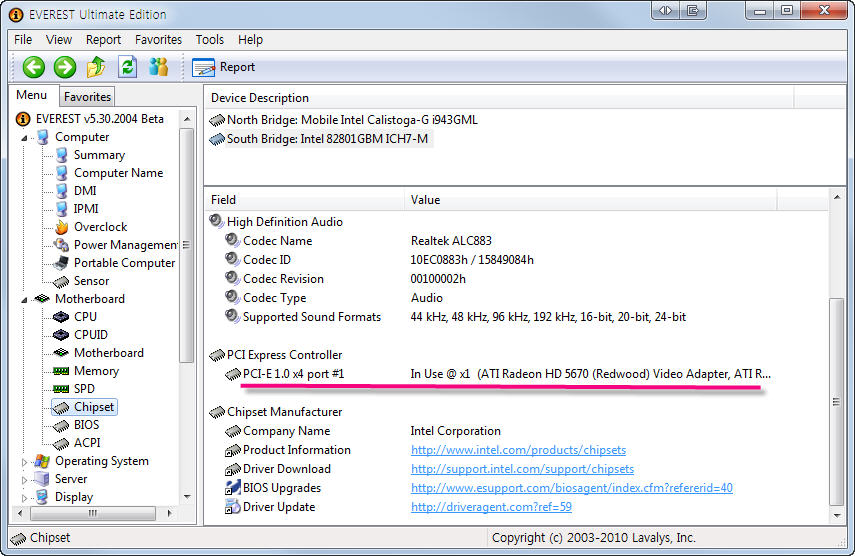Open the Motherboard sub-item under Motherboard
This screenshot has width=855, height=556.
coord(109,353)
